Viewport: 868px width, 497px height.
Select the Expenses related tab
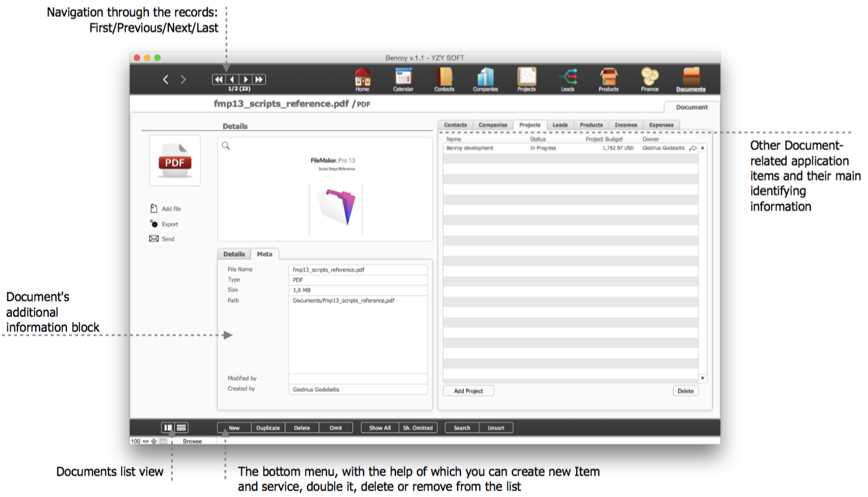661,125
